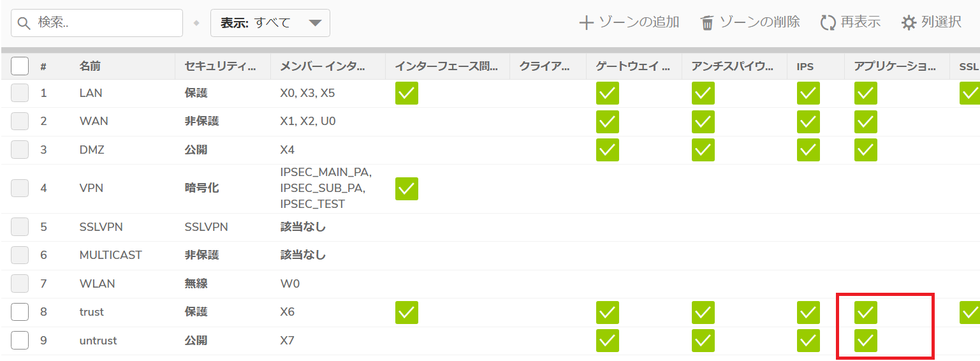Screen dimensions: 980x361
Task: Click the trash icon for ゾーンの削除
Action: click(707, 23)
